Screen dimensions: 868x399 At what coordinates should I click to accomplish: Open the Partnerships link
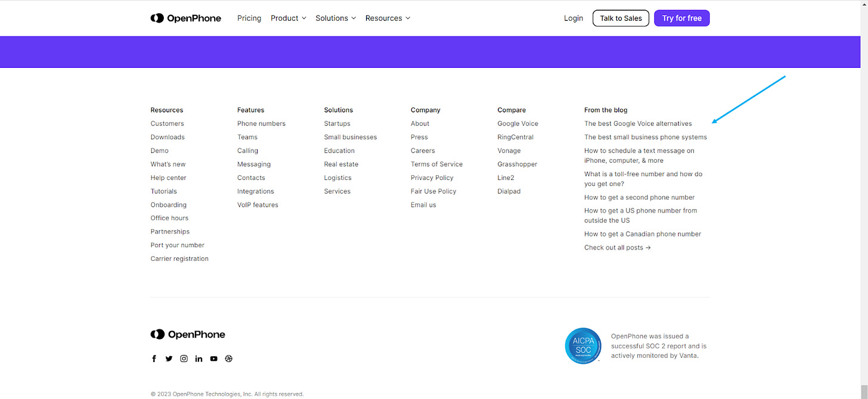[170, 232]
